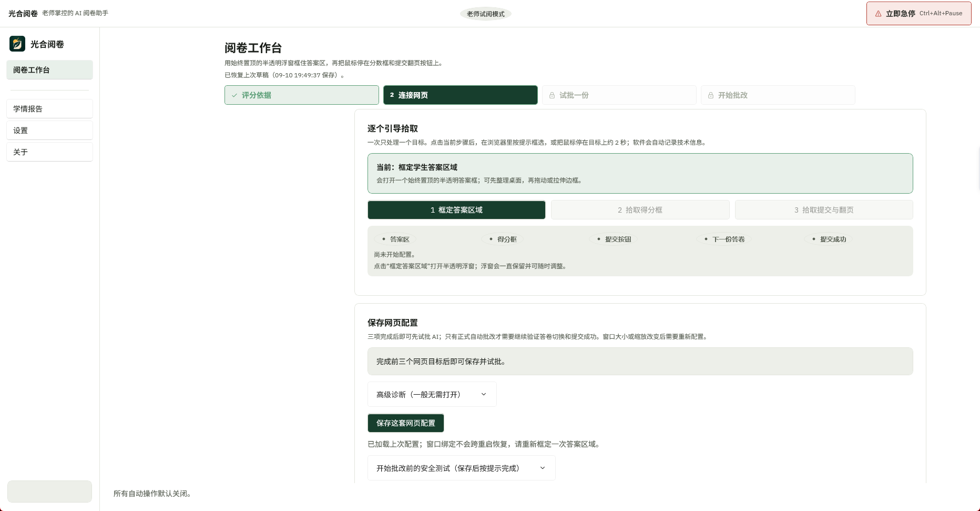Click the 已恢复上次草稿 saved-draft message
The height and width of the screenshot is (511, 980).
pyautogui.click(x=285, y=75)
